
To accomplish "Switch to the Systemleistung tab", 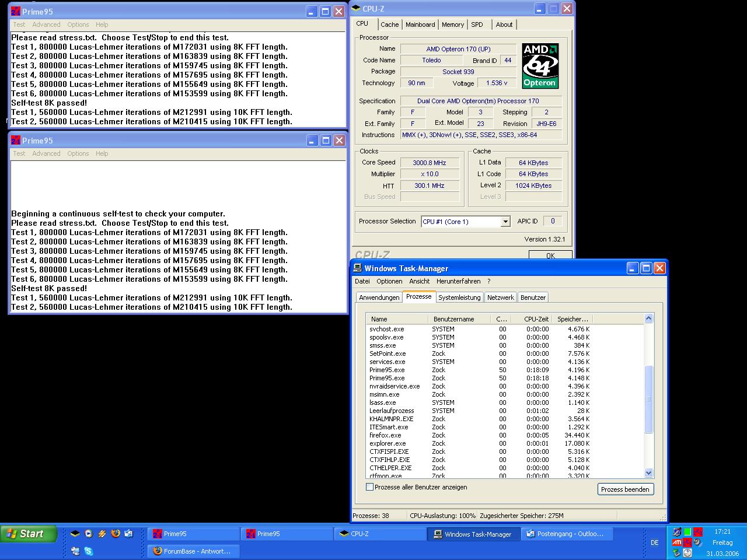I will pos(459,297).
